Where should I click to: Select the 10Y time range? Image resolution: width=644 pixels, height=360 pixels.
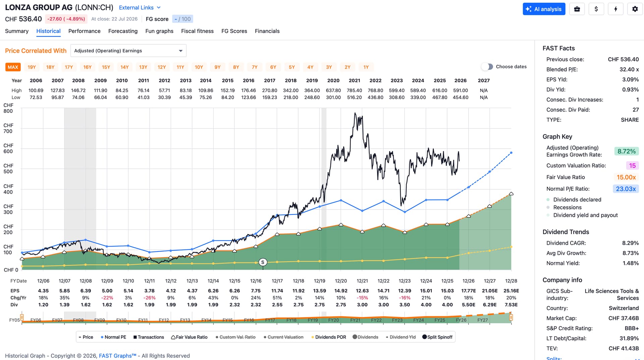199,67
